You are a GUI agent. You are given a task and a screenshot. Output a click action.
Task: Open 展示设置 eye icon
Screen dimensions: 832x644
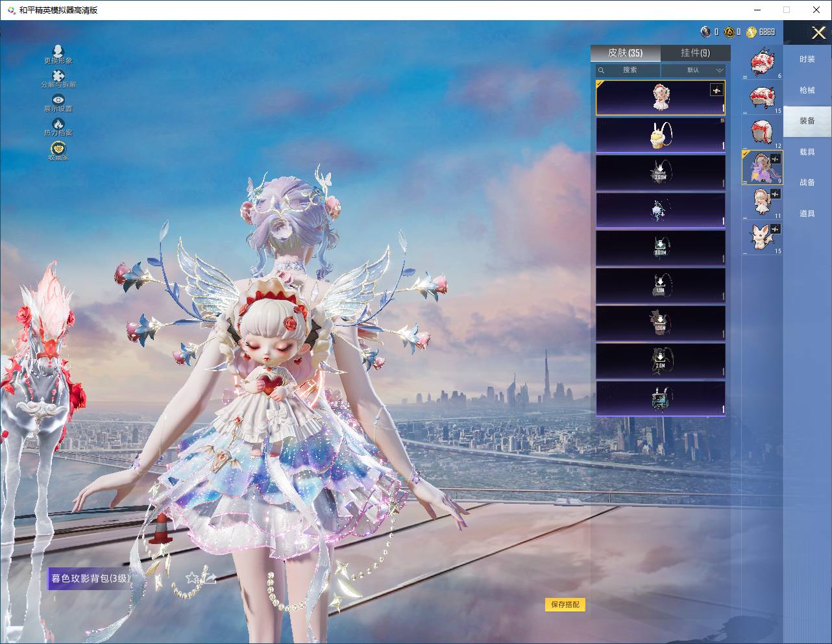(58, 103)
